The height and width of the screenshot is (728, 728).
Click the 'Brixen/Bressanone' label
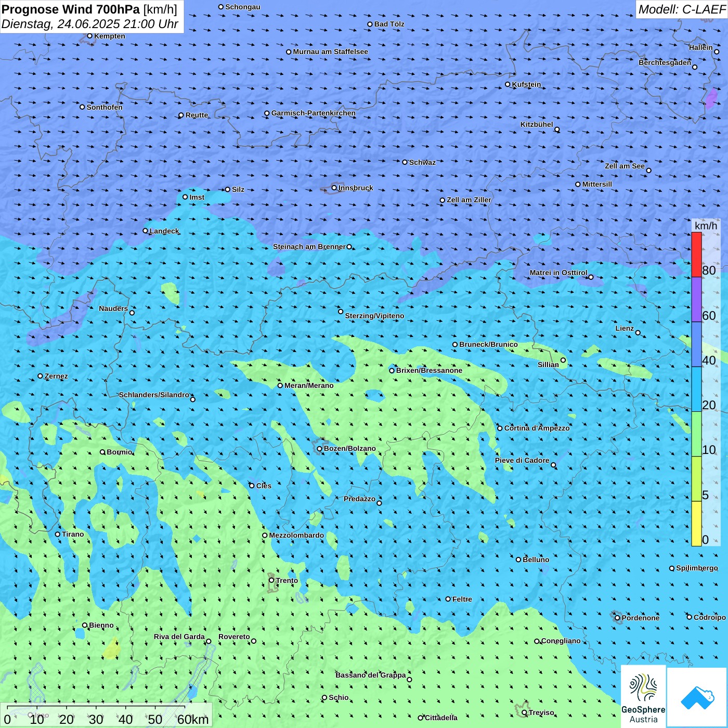coord(429,370)
